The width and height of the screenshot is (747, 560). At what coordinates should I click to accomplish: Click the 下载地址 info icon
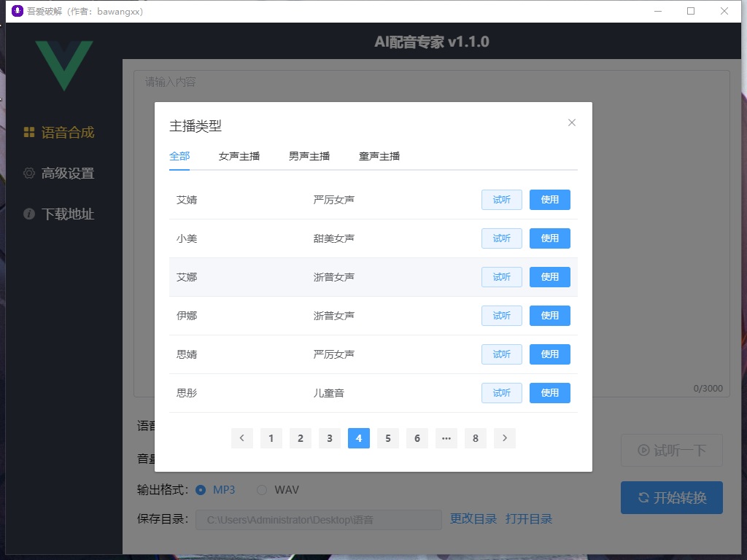(29, 214)
